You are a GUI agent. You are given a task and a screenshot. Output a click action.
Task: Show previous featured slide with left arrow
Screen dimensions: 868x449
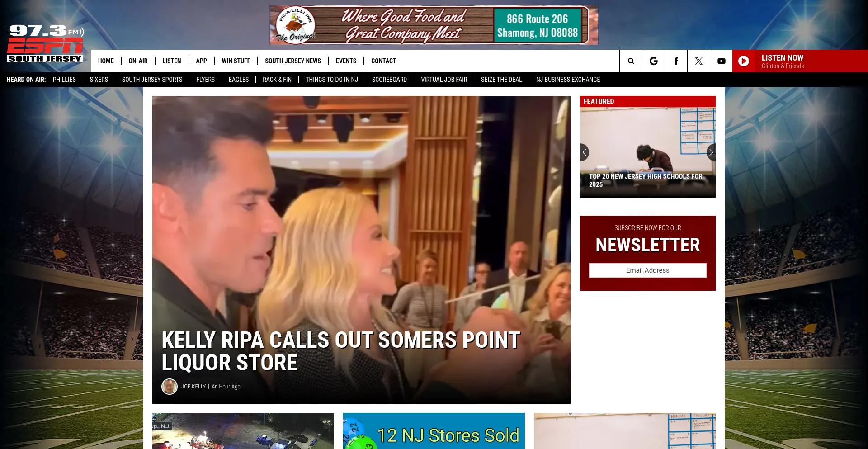coord(585,152)
